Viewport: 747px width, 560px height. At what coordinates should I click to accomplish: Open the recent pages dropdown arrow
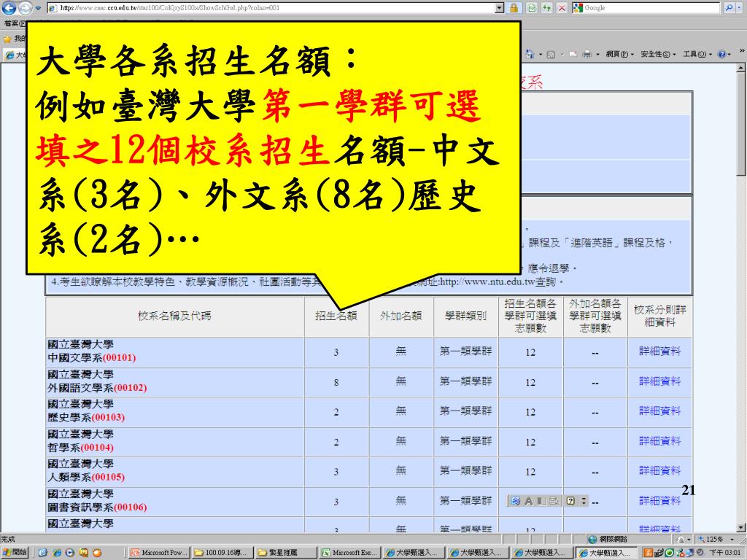coord(38,8)
